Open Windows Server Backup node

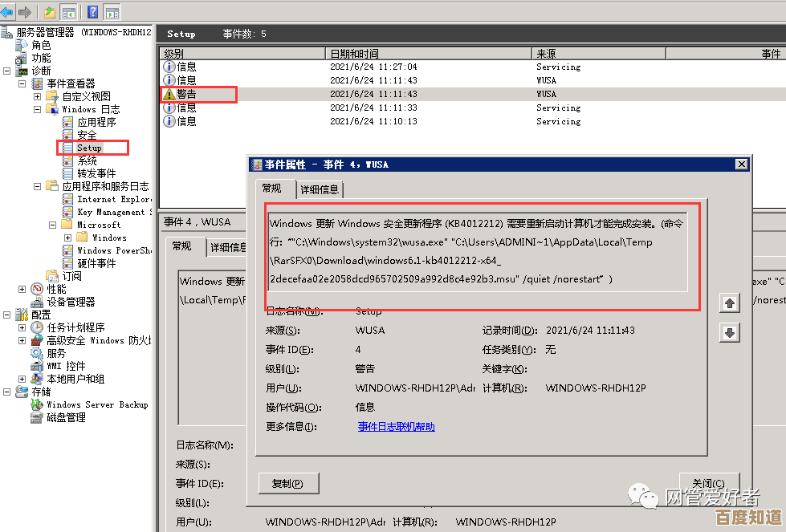(x=96, y=404)
